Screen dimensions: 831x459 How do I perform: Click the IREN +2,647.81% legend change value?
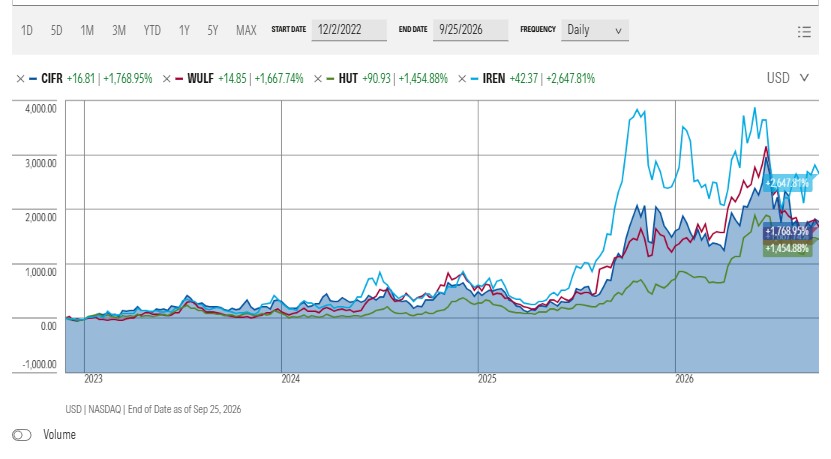(x=570, y=79)
